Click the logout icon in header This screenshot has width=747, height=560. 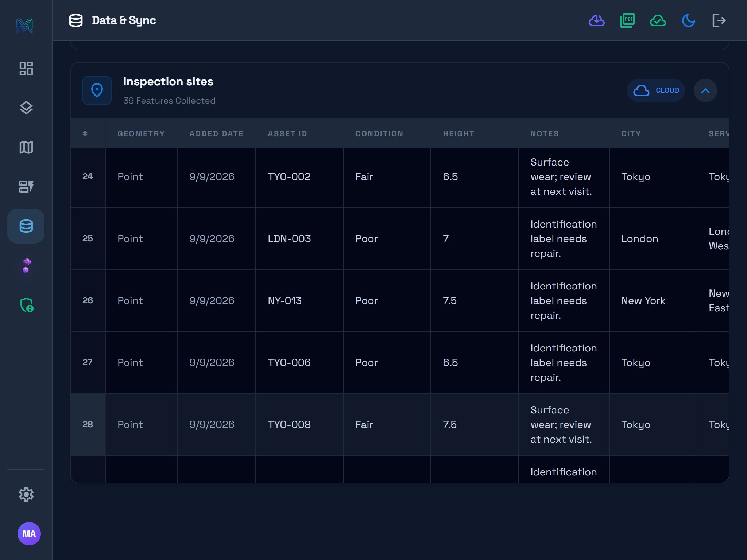(719, 20)
